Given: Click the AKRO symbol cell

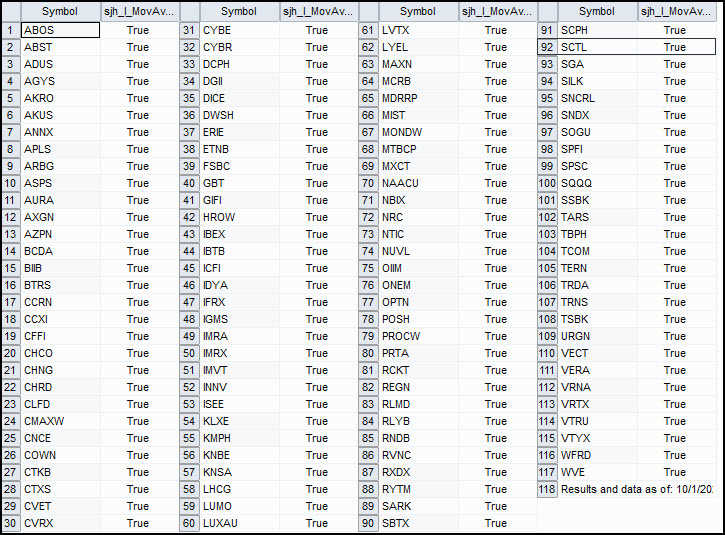Looking at the screenshot, I should pos(60,98).
